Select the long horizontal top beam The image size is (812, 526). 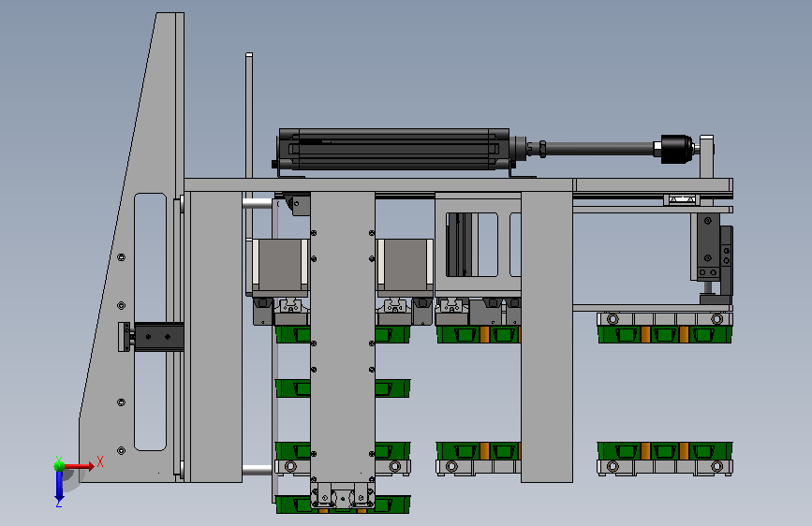click(458, 185)
